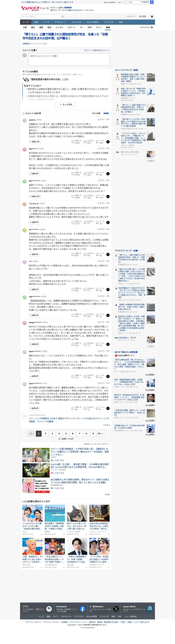This screenshot has width=175, height=644.
Task: Open the settings gear icon
Action: 152,17
